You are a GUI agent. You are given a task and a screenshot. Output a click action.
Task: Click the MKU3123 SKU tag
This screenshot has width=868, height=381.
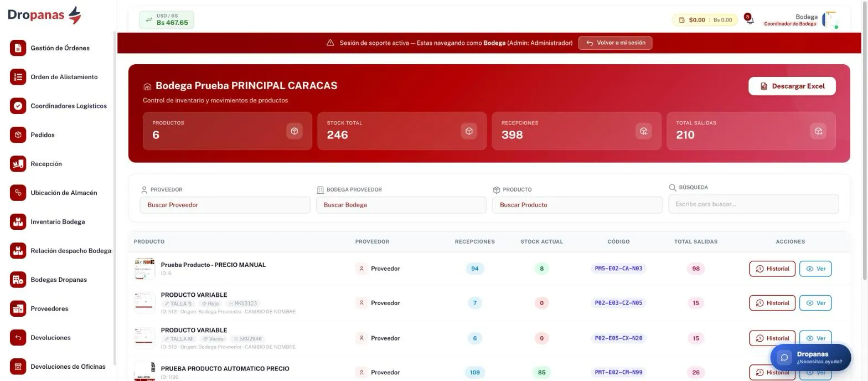tap(242, 303)
